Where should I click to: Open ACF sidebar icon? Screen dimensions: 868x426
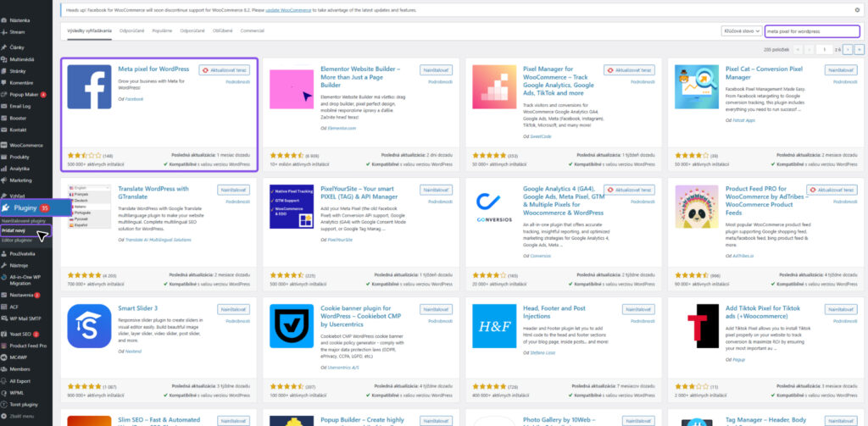(4, 307)
